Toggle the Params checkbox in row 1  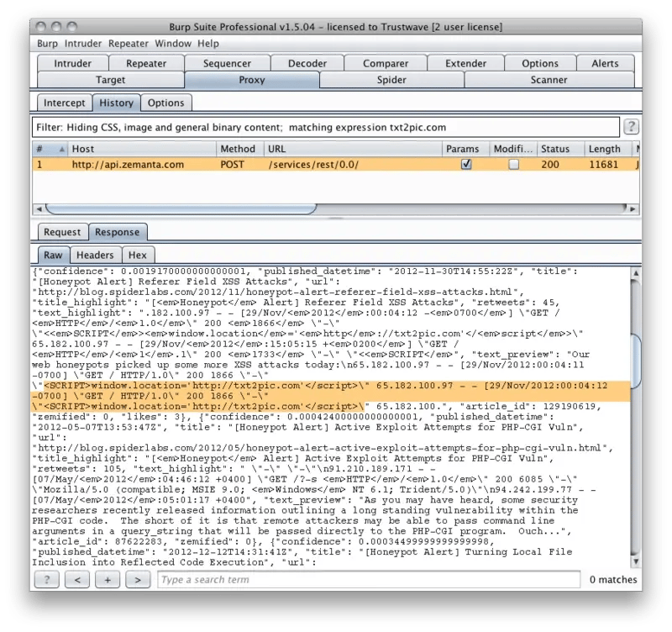point(466,165)
